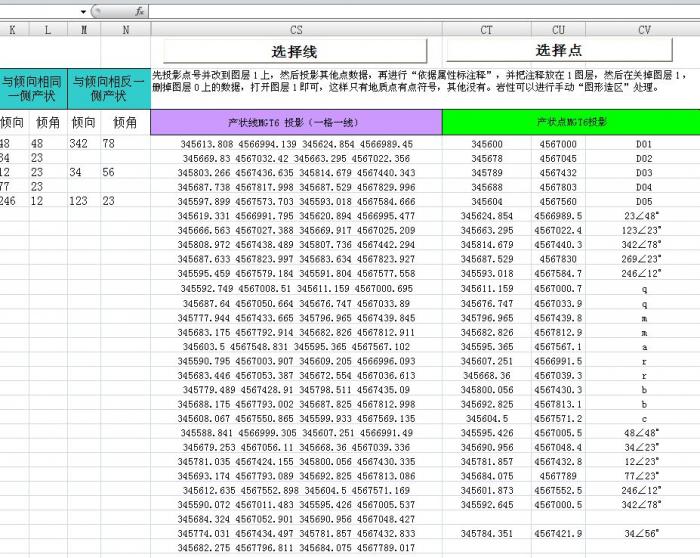
Task: Select the cell containing D01
Action: coord(643,145)
